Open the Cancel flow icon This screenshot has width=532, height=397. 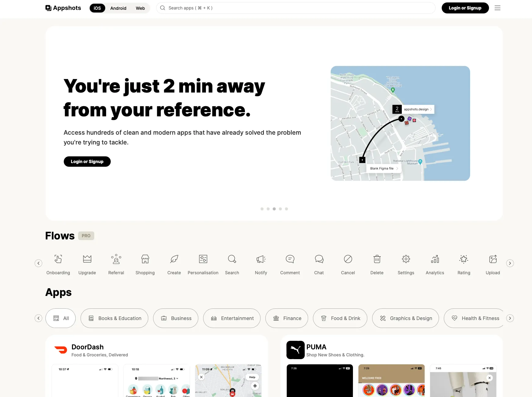coord(348,259)
